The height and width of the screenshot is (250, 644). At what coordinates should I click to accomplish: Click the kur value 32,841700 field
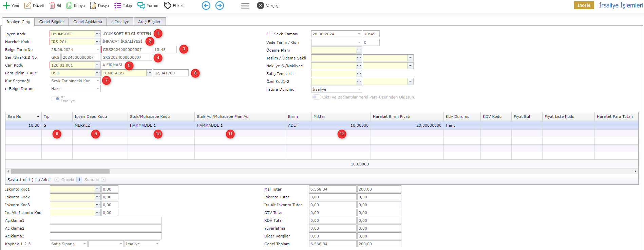171,73
